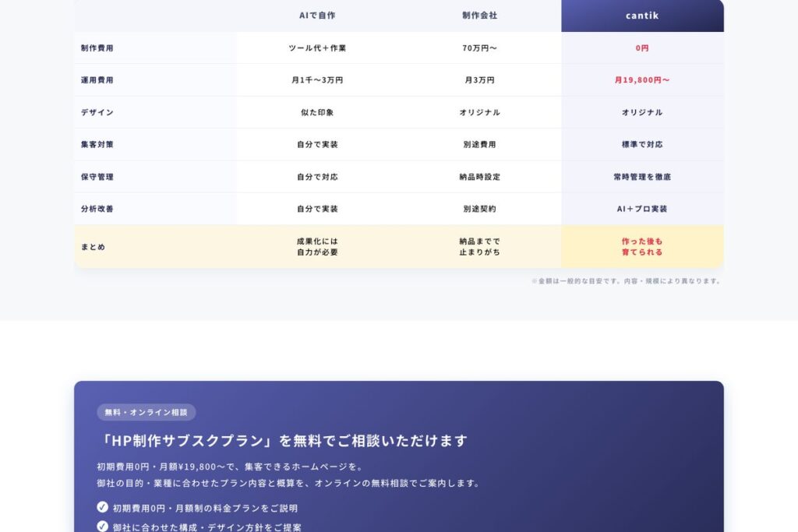798x532 pixels.
Task: Click オリジナル in the 制作会社 column
Action: pyautogui.click(x=479, y=112)
